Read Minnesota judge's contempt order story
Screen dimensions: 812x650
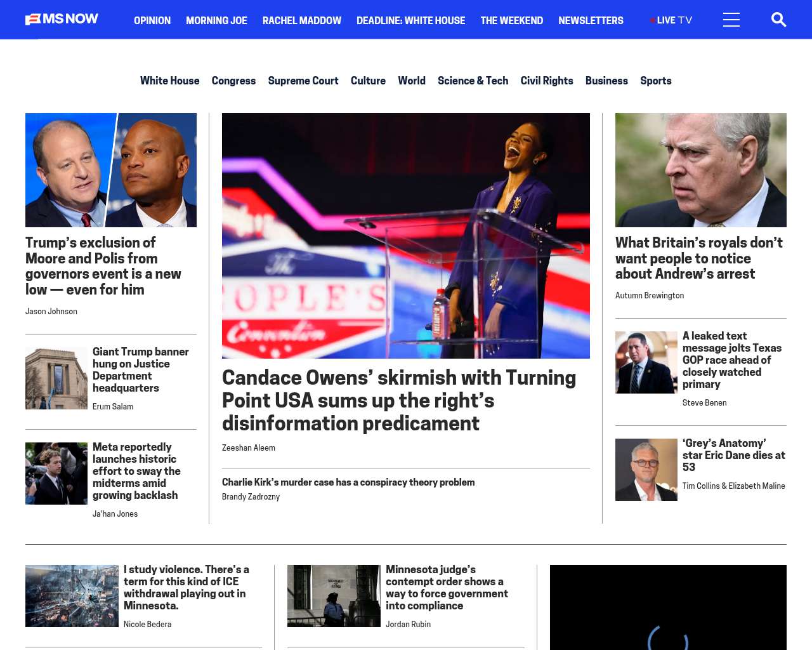447,588
